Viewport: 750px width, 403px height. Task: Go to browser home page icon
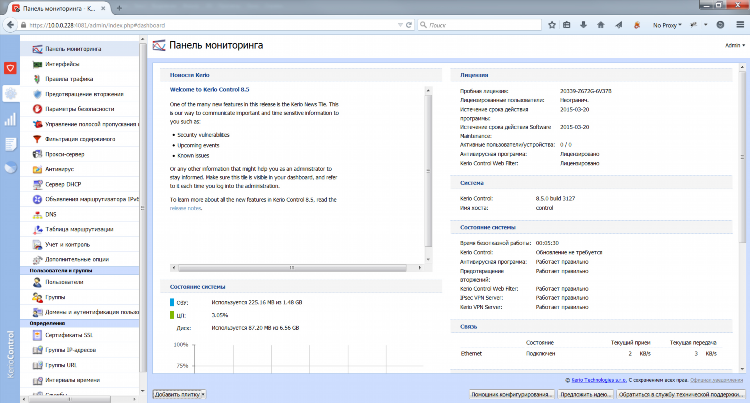[601, 25]
